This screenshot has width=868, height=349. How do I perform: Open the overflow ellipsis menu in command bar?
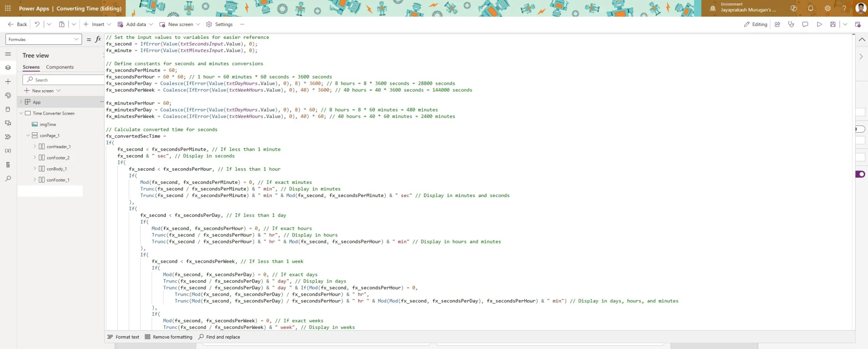point(242,24)
